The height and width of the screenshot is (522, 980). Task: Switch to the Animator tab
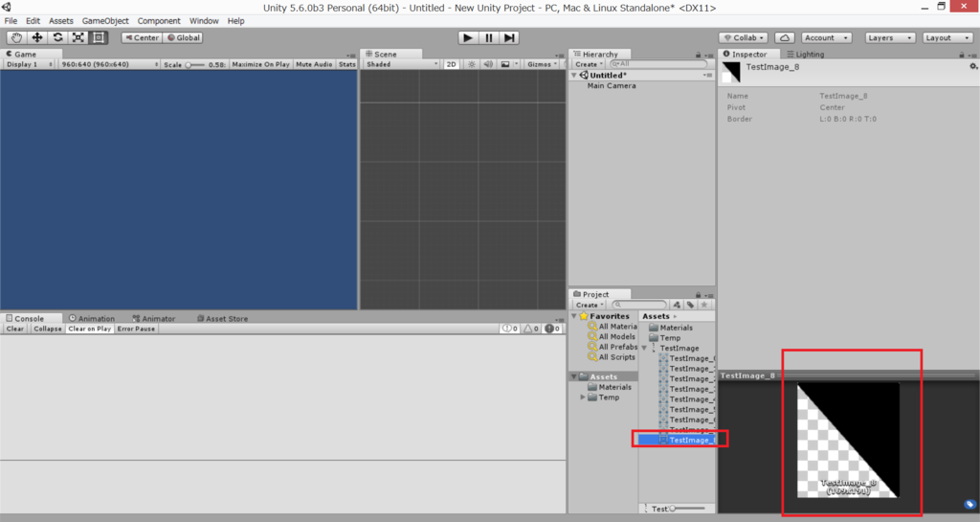point(154,318)
